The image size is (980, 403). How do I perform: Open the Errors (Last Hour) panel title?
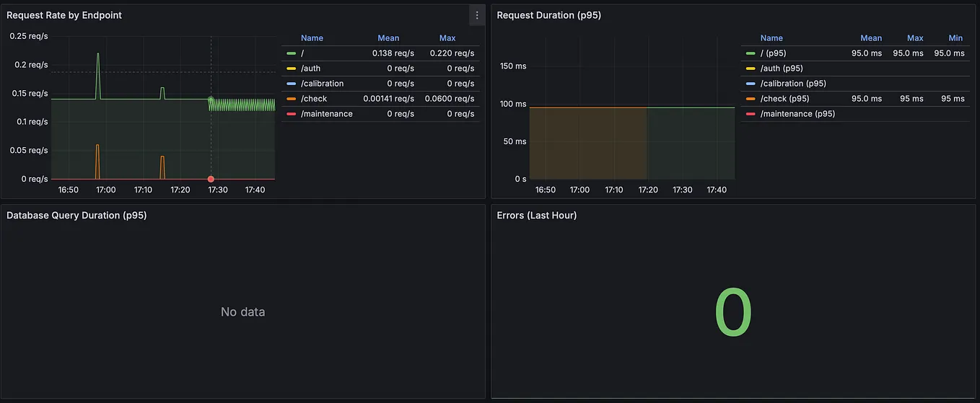(x=537, y=215)
